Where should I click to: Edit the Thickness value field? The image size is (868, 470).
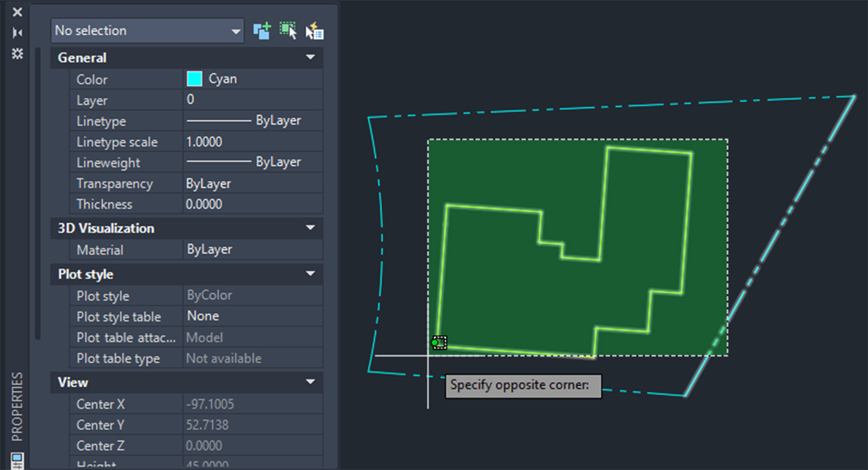[253, 204]
